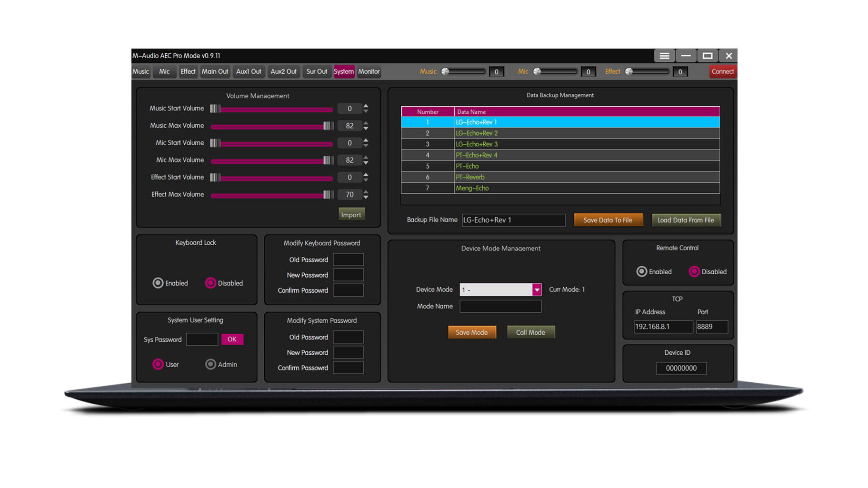
Task: Click Save Data To File
Action: [x=608, y=220]
